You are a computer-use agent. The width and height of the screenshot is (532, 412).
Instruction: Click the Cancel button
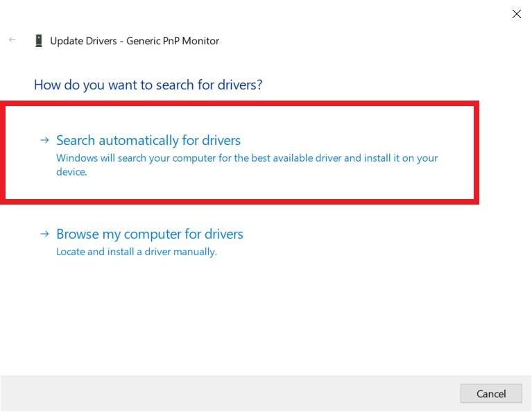coord(491,394)
